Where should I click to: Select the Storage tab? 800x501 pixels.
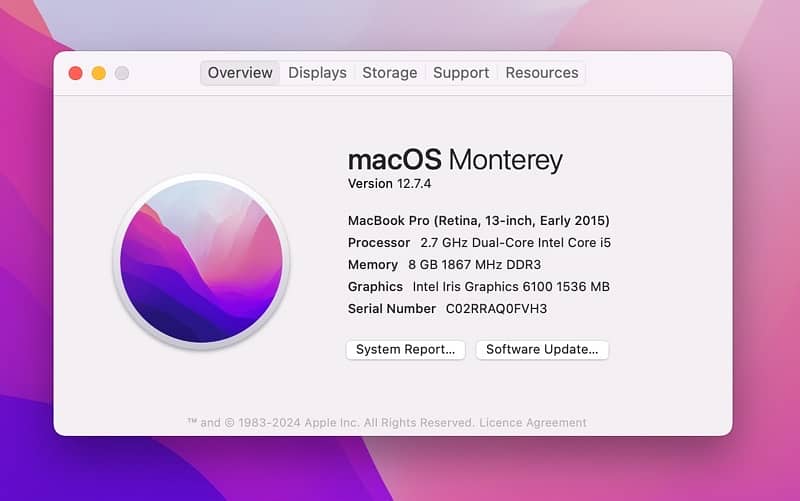[390, 73]
